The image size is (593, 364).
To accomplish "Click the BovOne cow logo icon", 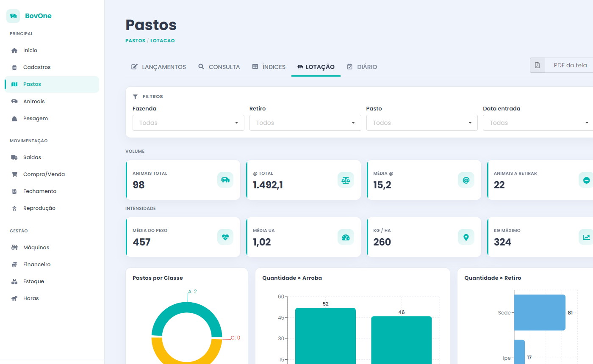I will coord(13,16).
